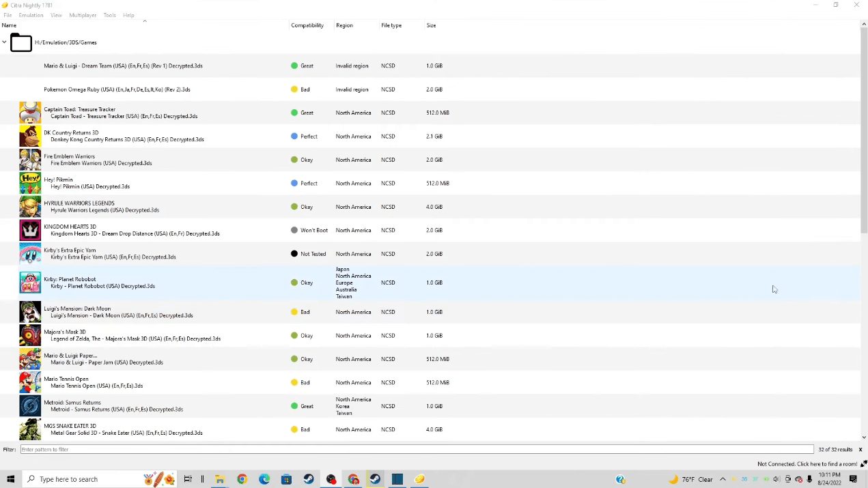Select the Captain Toad: Treasure Tracker game icon
The height and width of the screenshot is (488, 868).
pos(30,113)
